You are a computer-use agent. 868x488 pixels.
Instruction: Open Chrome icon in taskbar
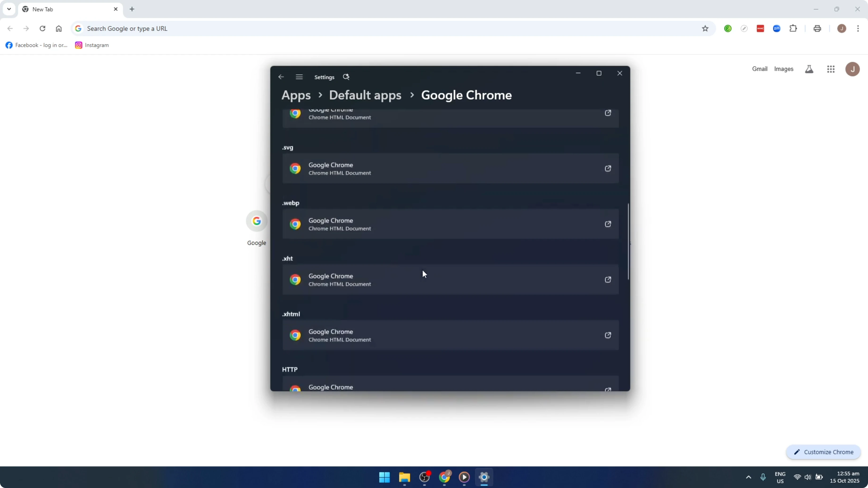tap(444, 477)
